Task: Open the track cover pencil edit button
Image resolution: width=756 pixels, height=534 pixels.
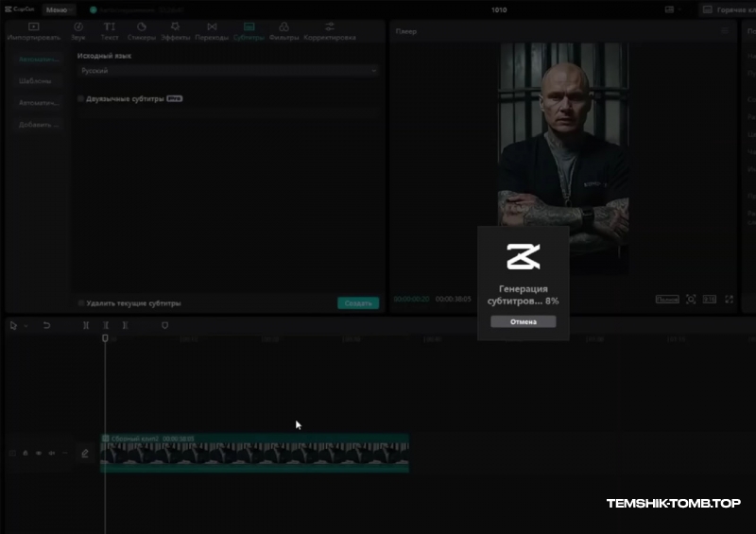Action: (x=85, y=454)
